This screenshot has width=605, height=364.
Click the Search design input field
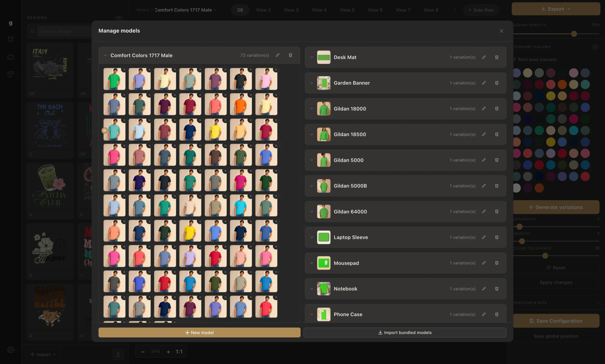[64, 31]
